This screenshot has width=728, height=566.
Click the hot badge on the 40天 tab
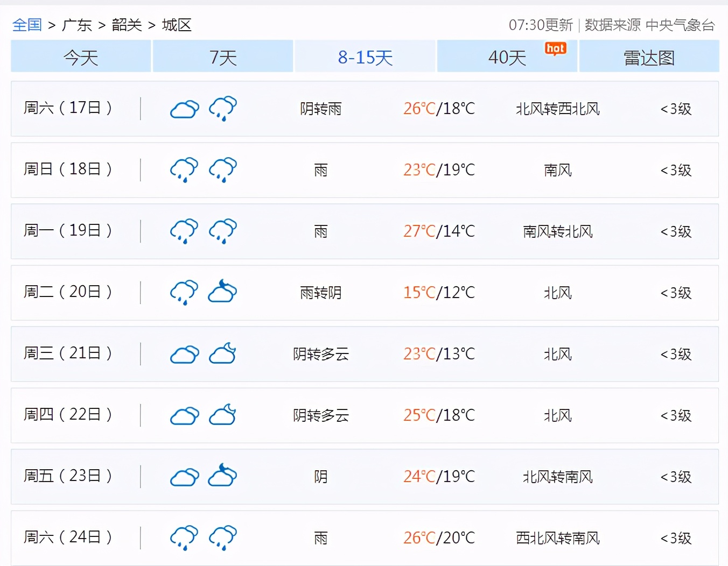tap(555, 48)
